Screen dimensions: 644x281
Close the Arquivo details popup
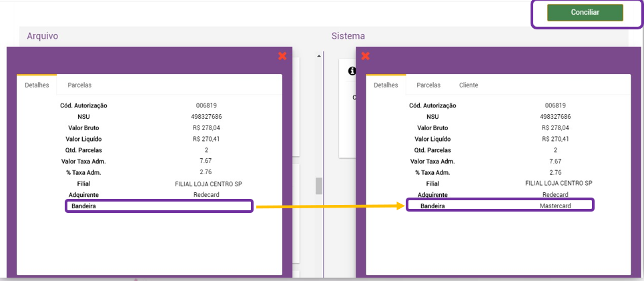point(282,56)
